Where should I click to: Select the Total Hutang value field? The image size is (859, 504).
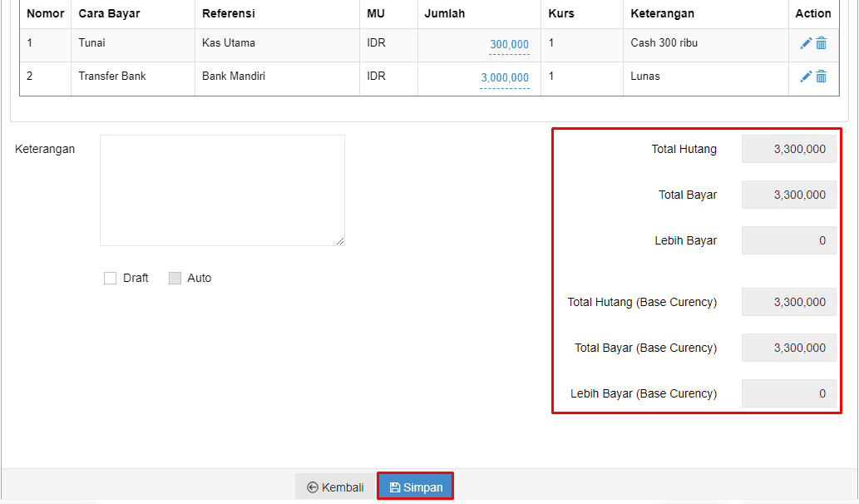789,149
